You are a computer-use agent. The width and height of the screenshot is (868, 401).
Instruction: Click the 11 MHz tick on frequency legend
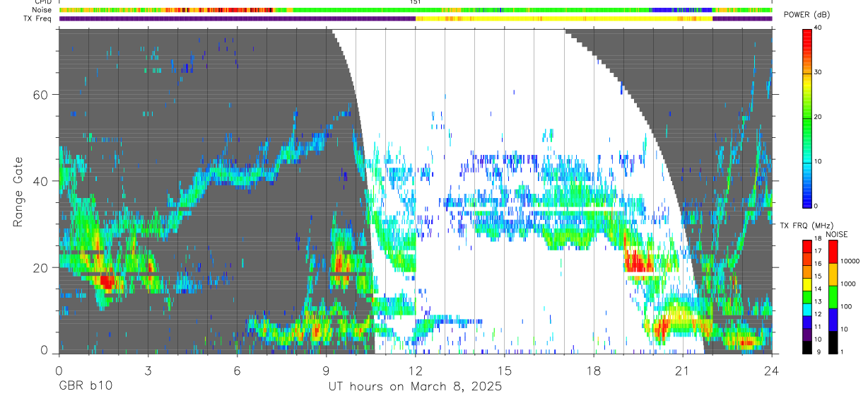pyautogui.click(x=818, y=327)
